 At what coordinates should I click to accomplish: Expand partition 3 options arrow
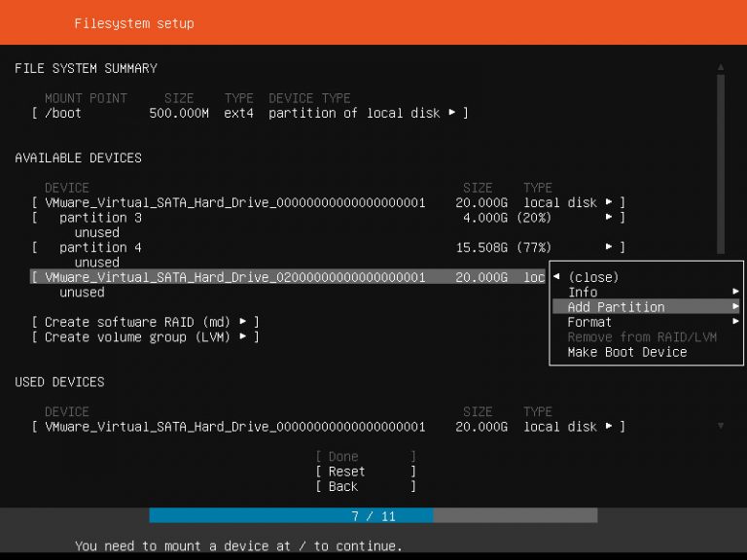tap(608, 217)
